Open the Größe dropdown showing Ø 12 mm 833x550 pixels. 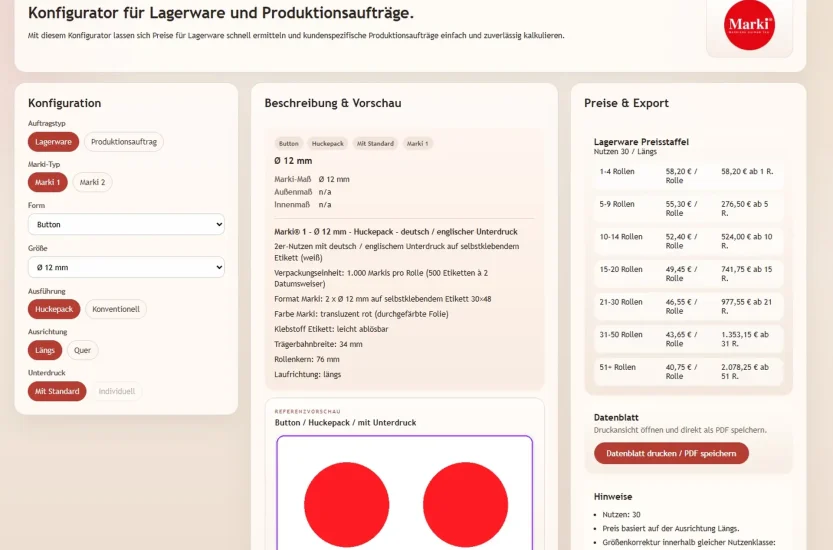tap(126, 267)
